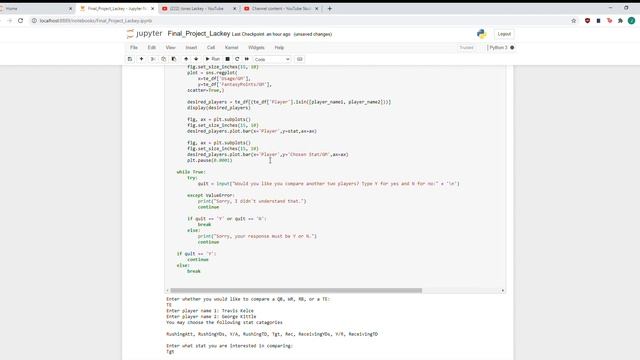Screen dimensions: 640x360
Task: Move selected cell down arrow
Action: tap(196, 59)
